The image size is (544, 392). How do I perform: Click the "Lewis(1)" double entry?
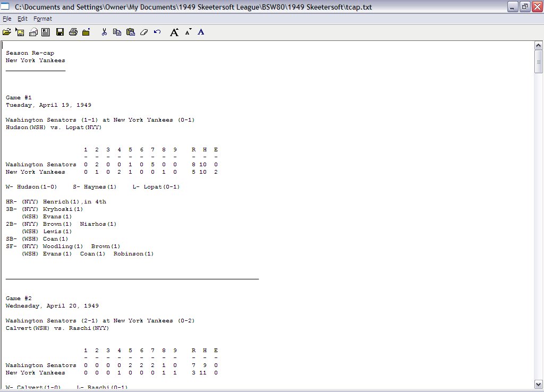point(57,232)
